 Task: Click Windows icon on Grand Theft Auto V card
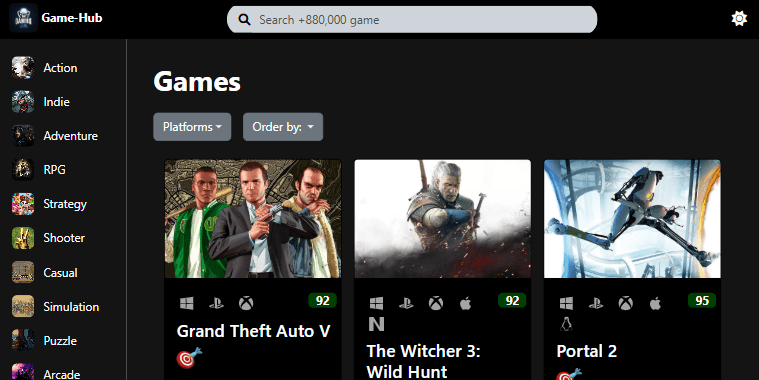click(x=186, y=304)
